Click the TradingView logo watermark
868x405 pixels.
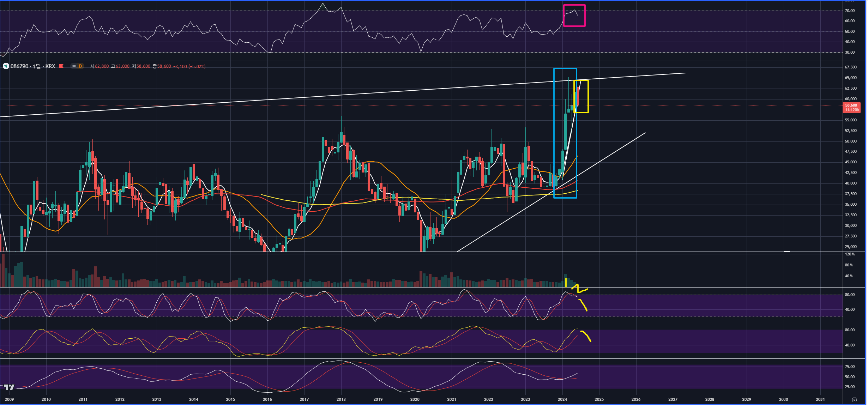click(9, 387)
